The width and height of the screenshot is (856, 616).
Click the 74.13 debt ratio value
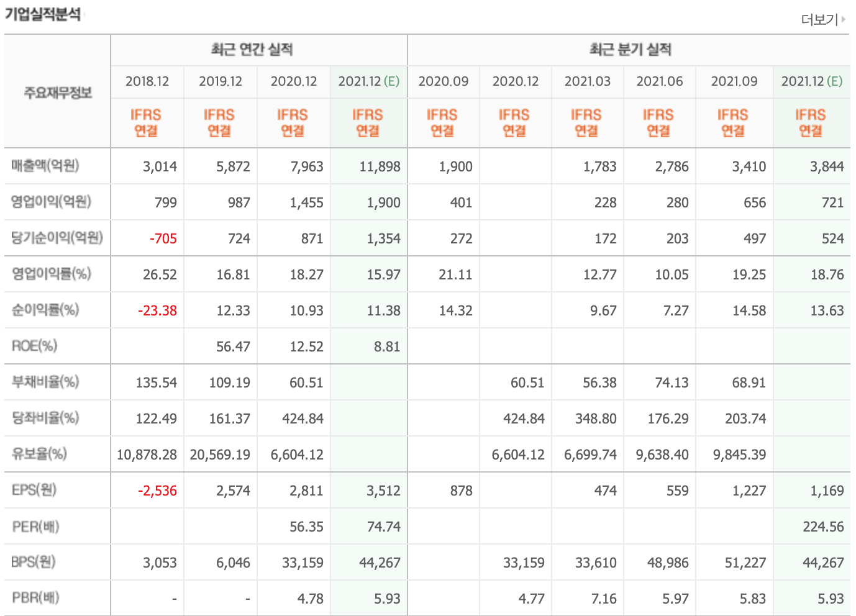click(x=672, y=383)
